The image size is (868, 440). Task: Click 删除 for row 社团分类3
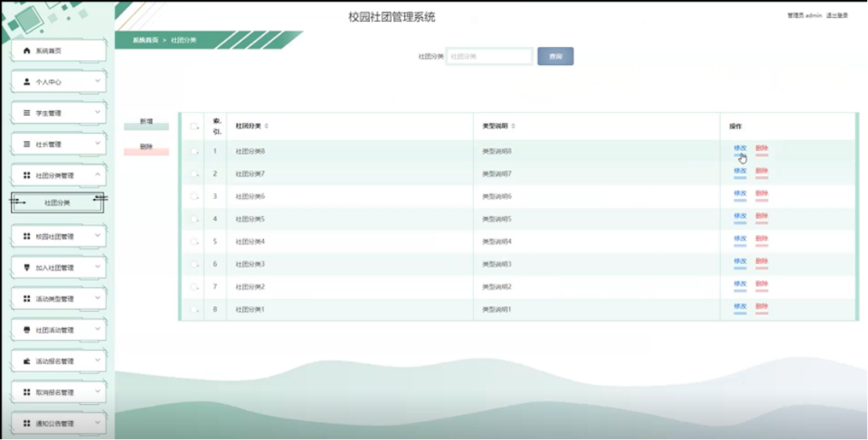(761, 261)
